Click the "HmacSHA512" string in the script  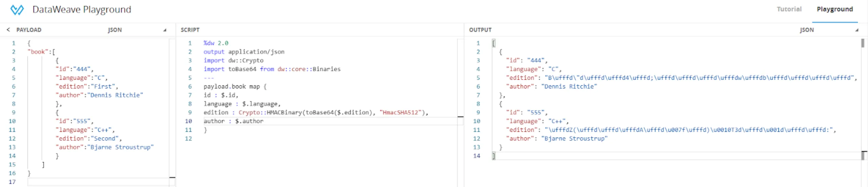coord(400,112)
